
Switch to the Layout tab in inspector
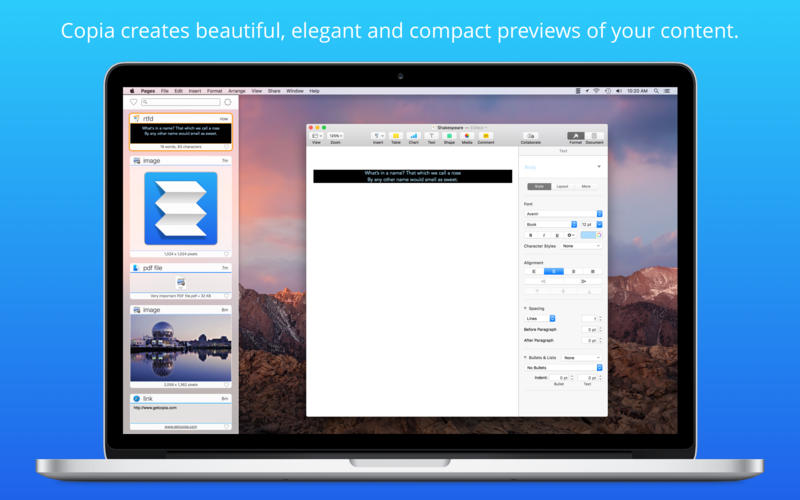pos(562,186)
